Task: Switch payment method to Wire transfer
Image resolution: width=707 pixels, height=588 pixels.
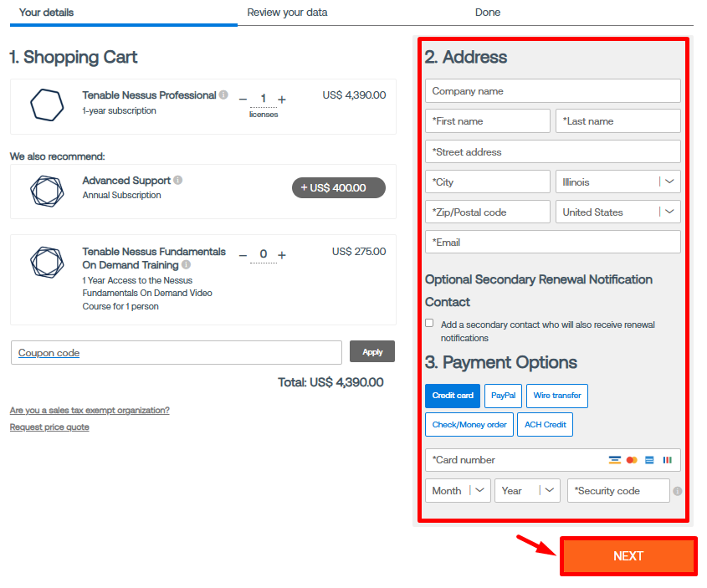Action: [557, 396]
